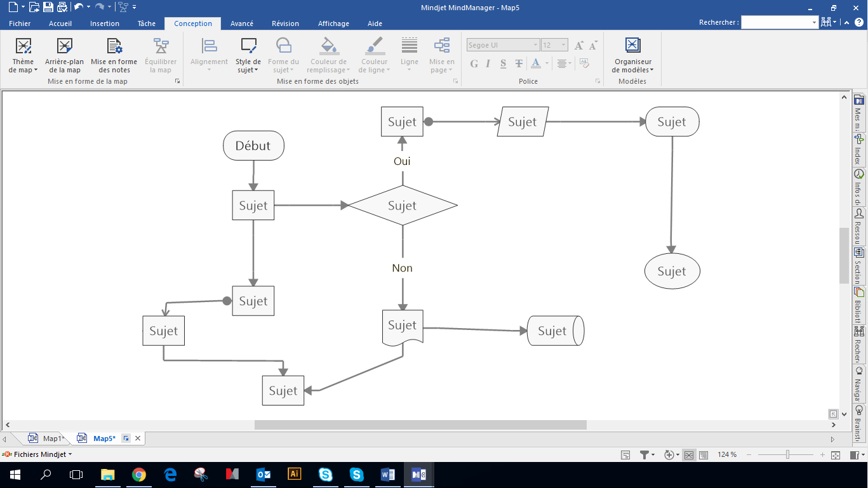Open the Help question mark icon
The height and width of the screenshot is (488, 868).
[x=859, y=22]
